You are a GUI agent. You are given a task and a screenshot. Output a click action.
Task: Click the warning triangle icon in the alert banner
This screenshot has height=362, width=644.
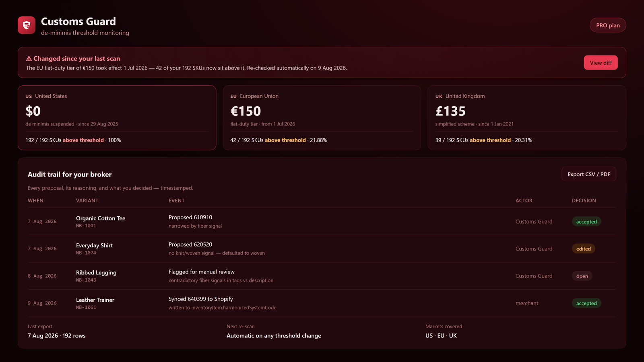pyautogui.click(x=29, y=59)
